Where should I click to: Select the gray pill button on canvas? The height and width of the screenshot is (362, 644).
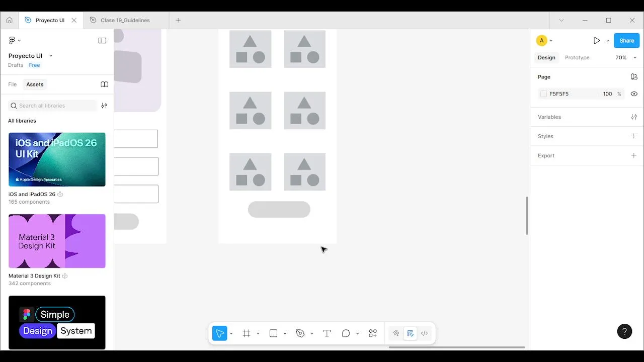(279, 209)
